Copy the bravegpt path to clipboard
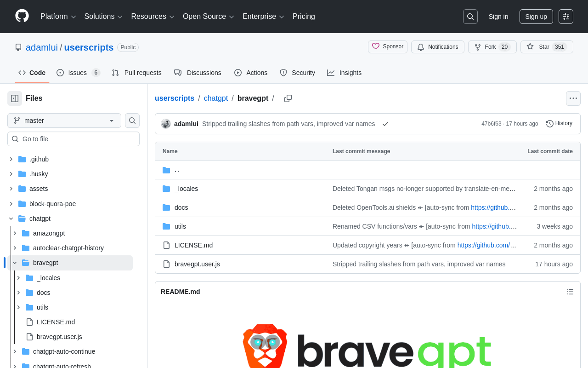 [x=288, y=98]
